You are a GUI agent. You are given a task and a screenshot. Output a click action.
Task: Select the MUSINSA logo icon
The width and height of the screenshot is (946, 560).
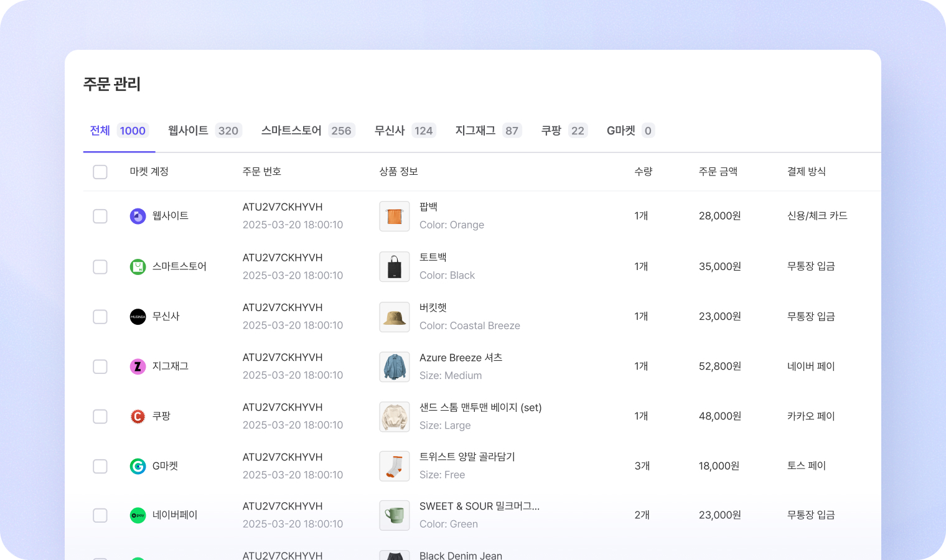[138, 316]
